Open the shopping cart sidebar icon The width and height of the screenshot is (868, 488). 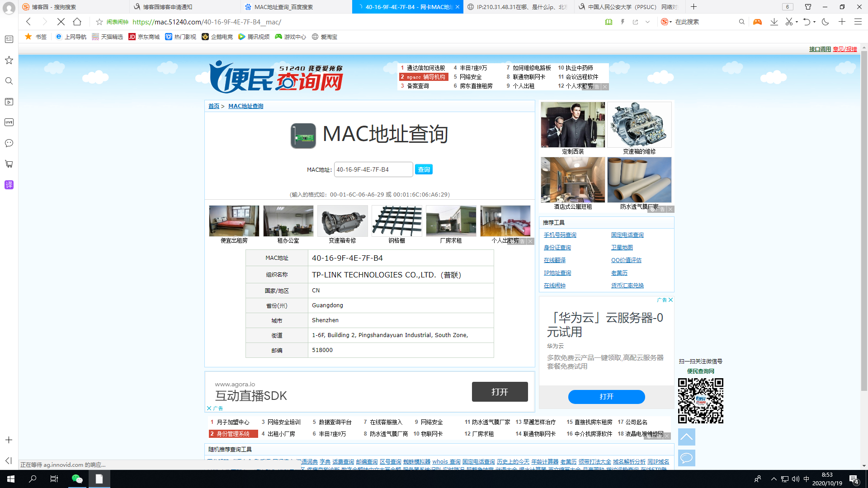tap(9, 164)
